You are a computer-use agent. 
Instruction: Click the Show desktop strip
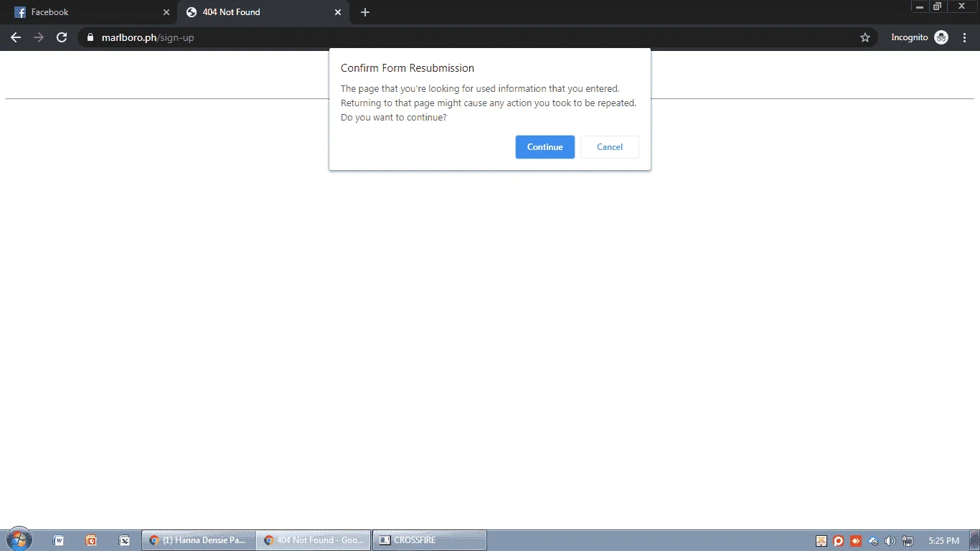point(975,540)
